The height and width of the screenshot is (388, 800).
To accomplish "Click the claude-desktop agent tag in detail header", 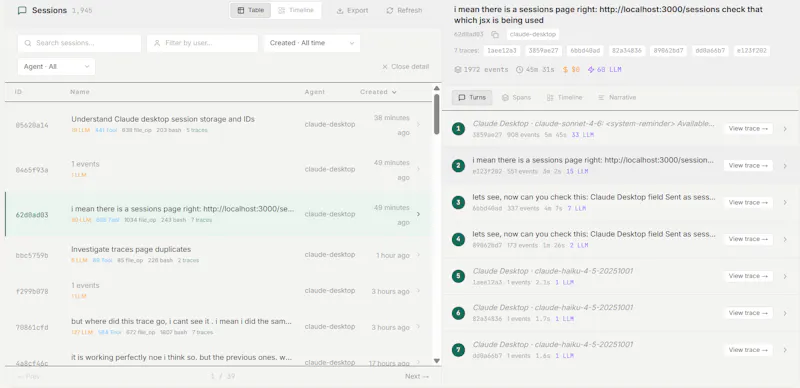I will (x=533, y=34).
